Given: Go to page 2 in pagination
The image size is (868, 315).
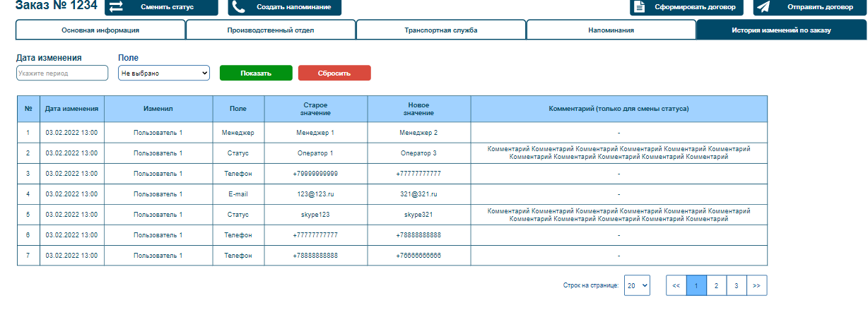Looking at the screenshot, I should click(x=717, y=285).
